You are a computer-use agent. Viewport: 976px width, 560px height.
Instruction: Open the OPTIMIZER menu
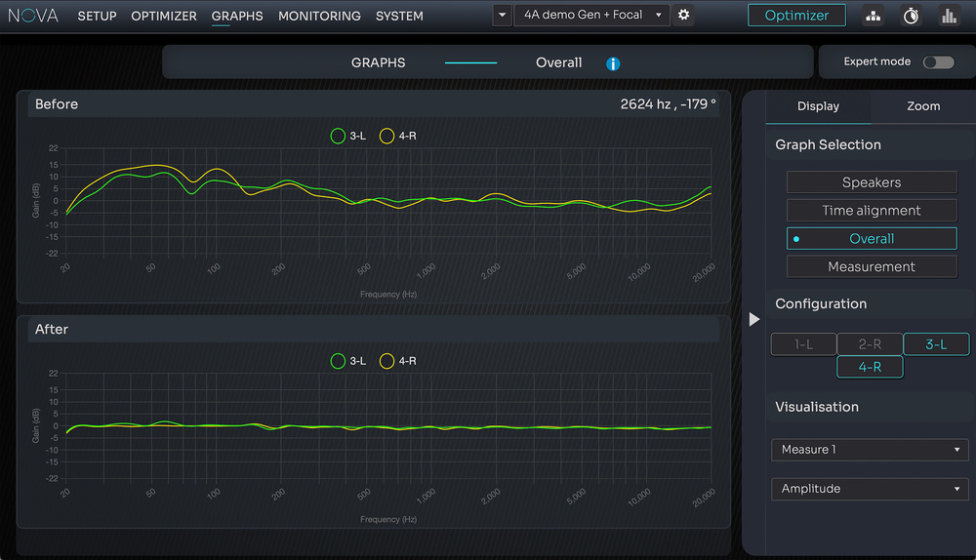164,17
